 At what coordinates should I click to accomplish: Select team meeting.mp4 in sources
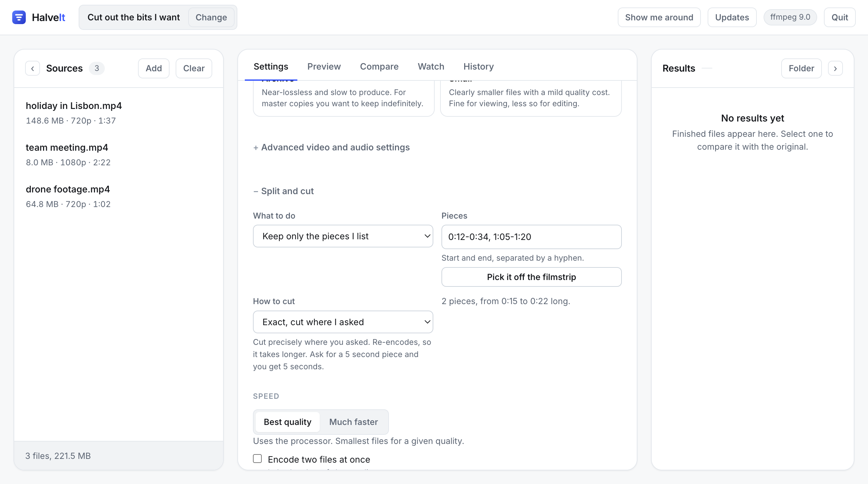[119, 154]
